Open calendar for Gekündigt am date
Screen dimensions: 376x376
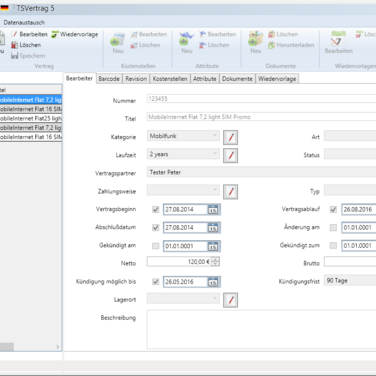[x=213, y=246]
